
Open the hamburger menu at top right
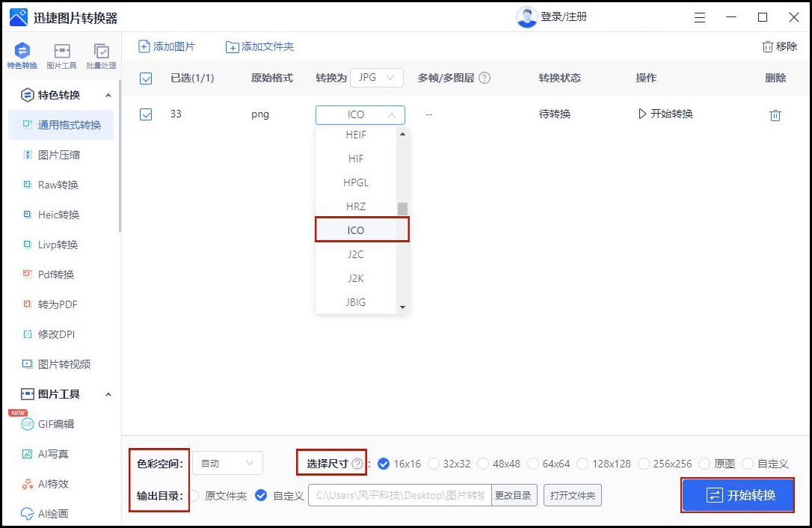click(x=699, y=16)
